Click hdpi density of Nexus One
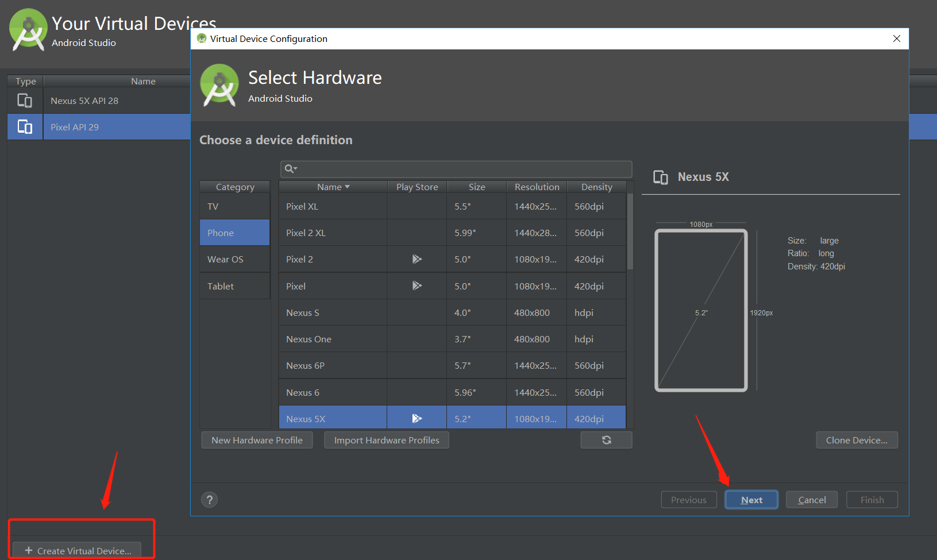 (x=596, y=339)
